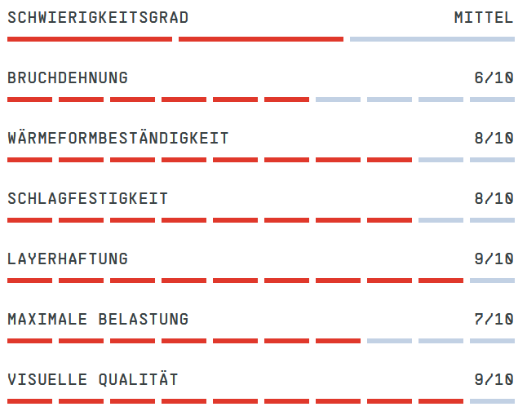Click the MITTEL difficulty value
527x420 pixels.
click(x=484, y=18)
